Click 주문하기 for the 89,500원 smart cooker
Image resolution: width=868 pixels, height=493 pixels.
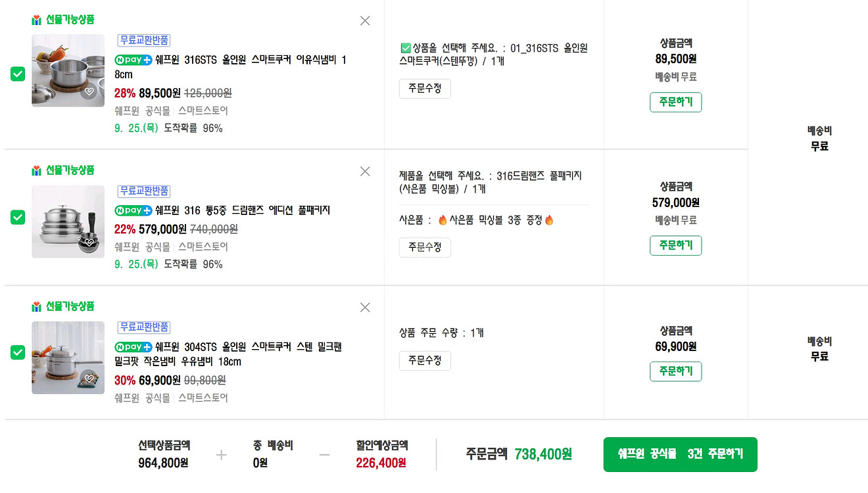tap(675, 102)
